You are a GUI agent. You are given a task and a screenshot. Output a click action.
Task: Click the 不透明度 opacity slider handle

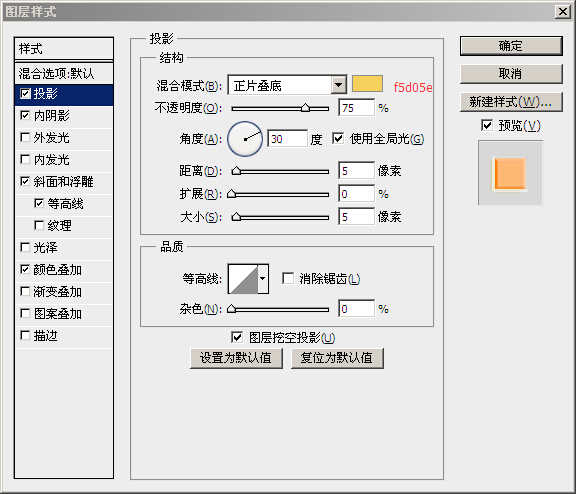point(305,108)
